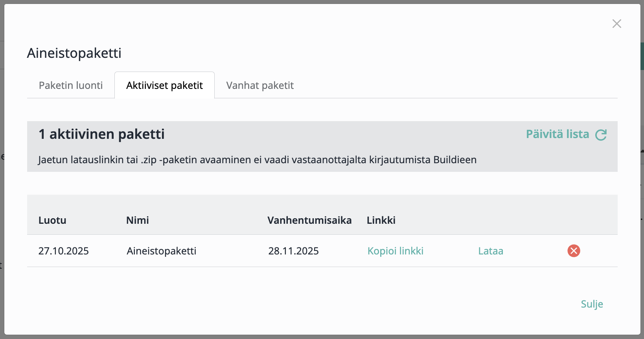Click the Nimi column header

(137, 220)
